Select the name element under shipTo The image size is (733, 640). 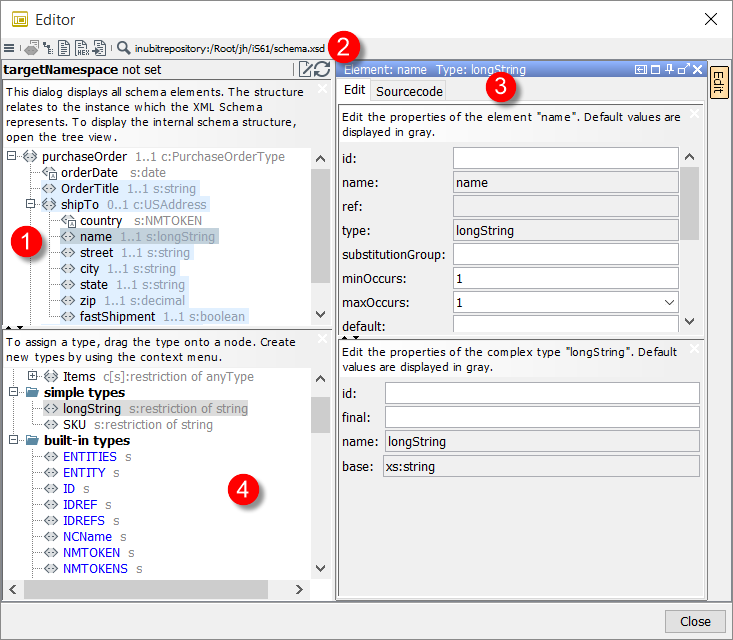pos(139,237)
